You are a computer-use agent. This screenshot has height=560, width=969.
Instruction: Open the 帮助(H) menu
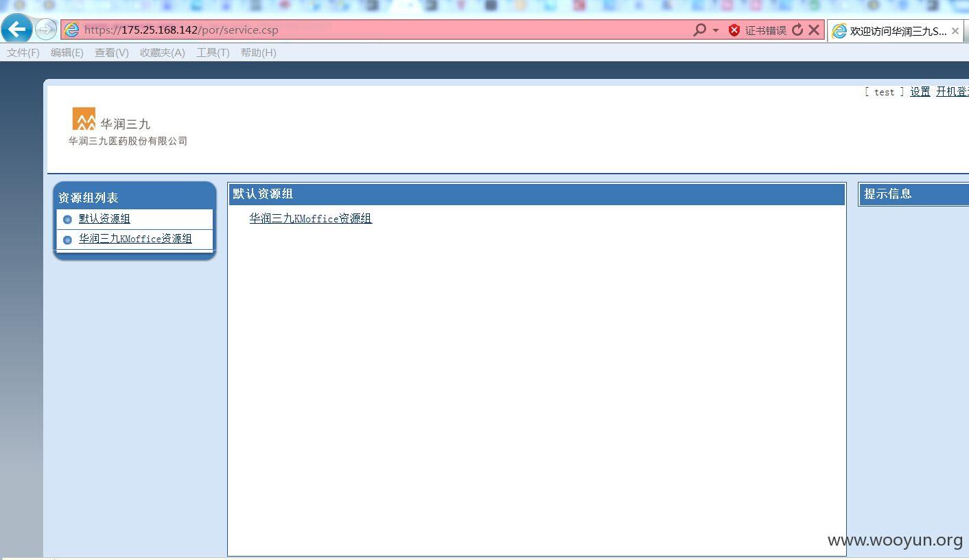pyautogui.click(x=259, y=53)
